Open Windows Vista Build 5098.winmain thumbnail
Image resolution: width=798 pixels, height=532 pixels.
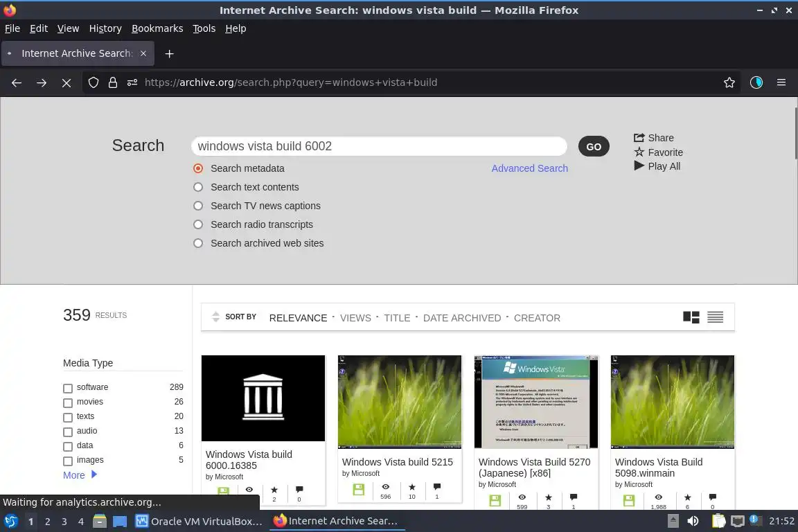pos(673,402)
